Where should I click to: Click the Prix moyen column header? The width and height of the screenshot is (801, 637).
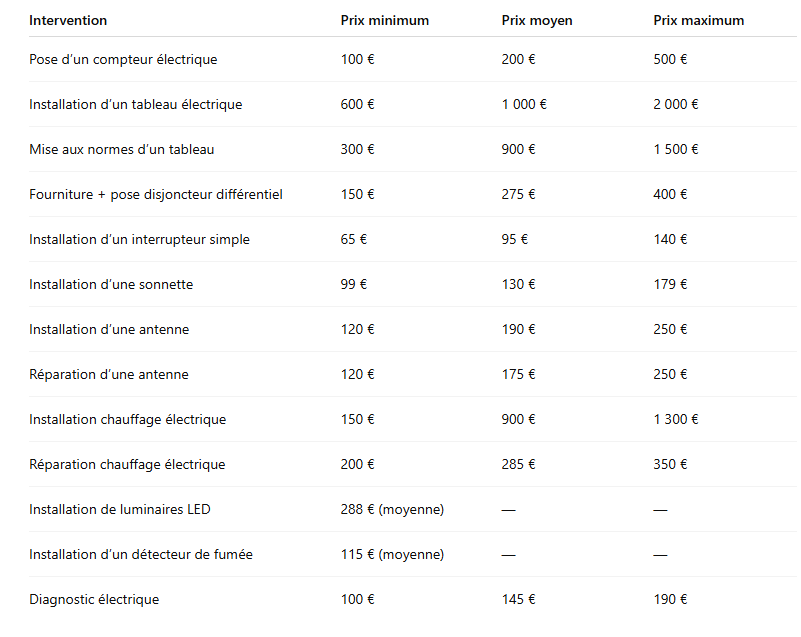point(537,20)
